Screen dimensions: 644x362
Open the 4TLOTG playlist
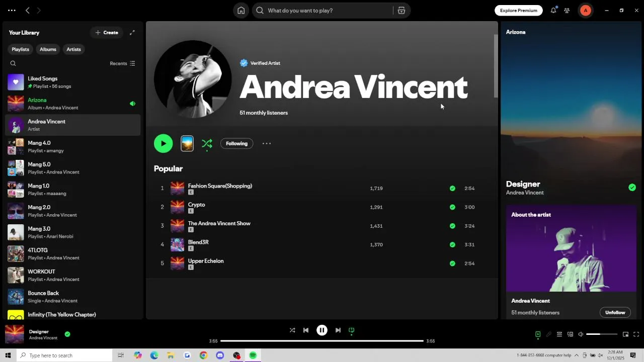73,253
